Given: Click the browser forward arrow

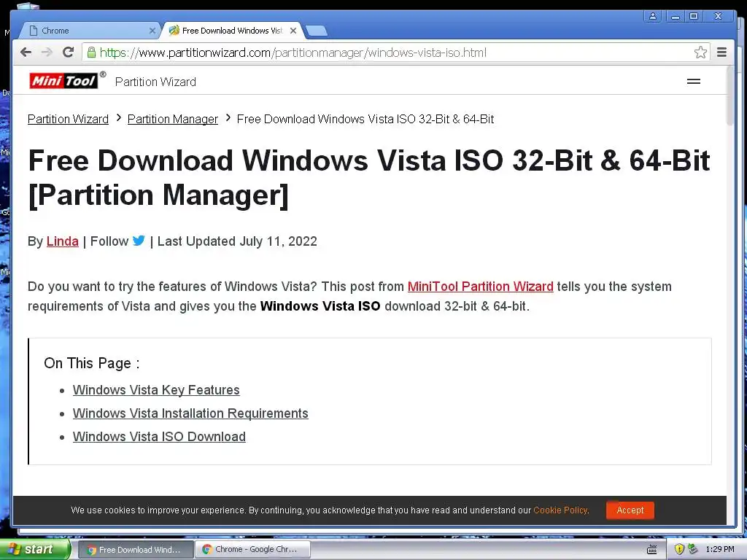Looking at the screenshot, I should pos(47,52).
